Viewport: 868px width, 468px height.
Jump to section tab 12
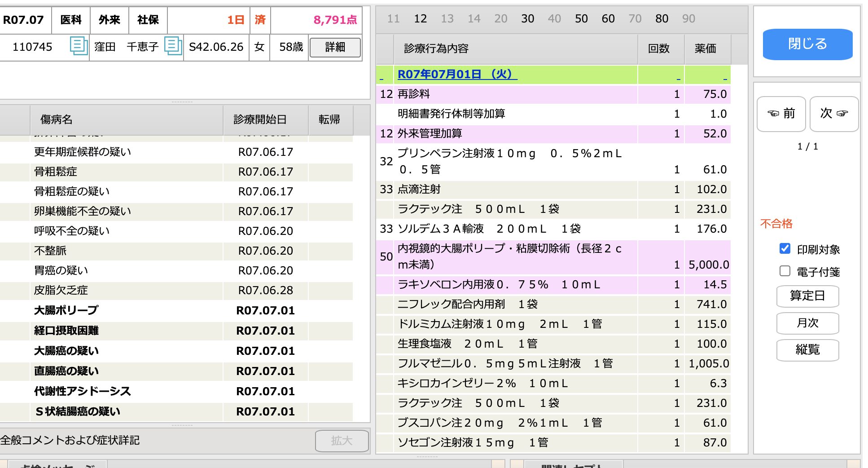click(x=420, y=19)
